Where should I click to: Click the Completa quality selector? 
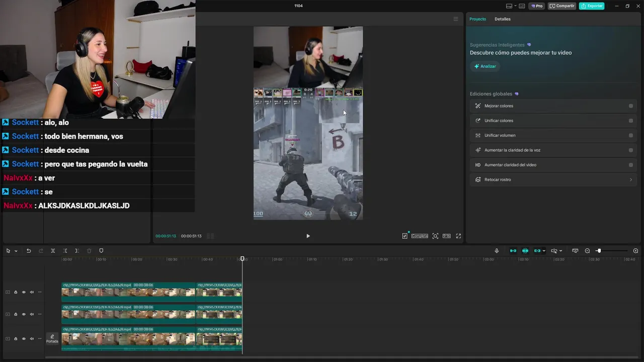tap(420, 236)
